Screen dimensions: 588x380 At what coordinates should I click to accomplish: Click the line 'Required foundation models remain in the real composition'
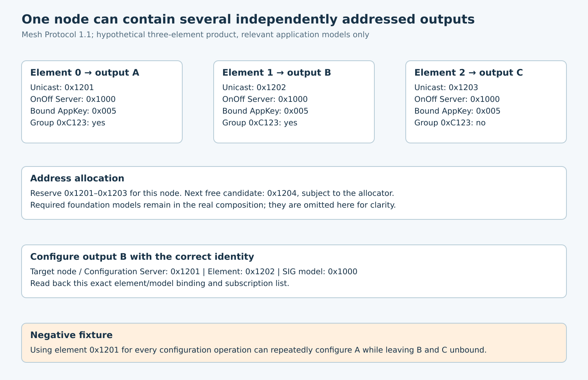tap(213, 205)
